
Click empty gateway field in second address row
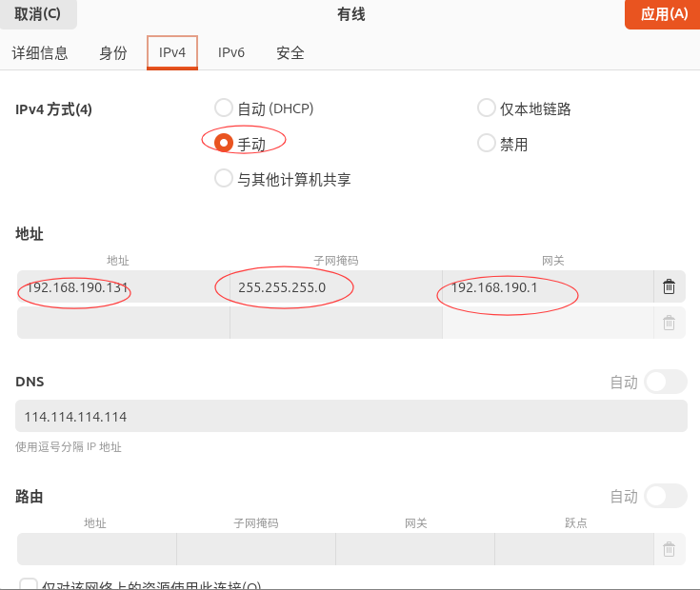click(x=549, y=323)
